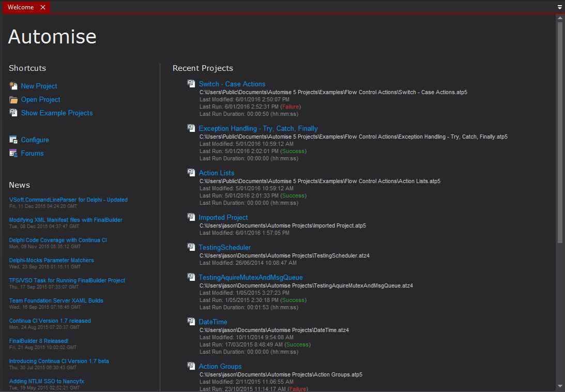The width and height of the screenshot is (565, 392).
Task: Open the Configure link
Action: (x=35, y=140)
